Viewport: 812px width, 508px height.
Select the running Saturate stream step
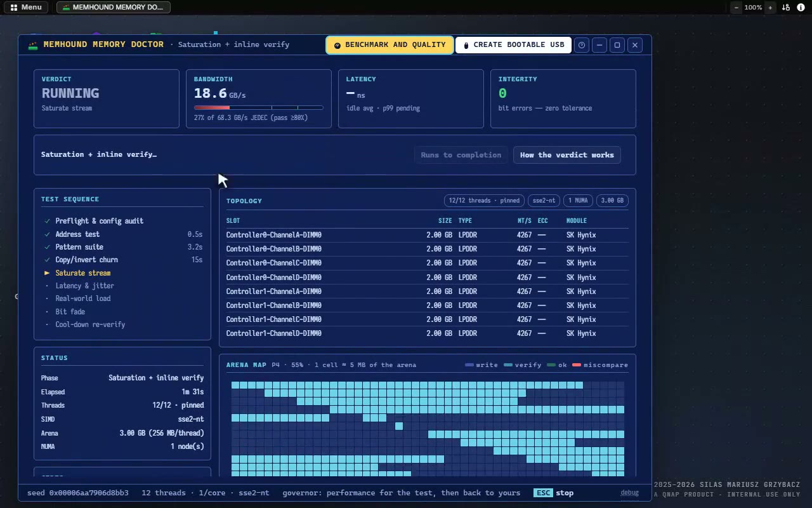coord(122,273)
